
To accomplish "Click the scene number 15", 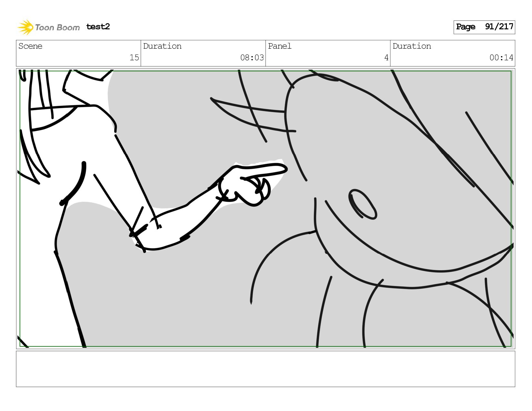I will (134, 58).
